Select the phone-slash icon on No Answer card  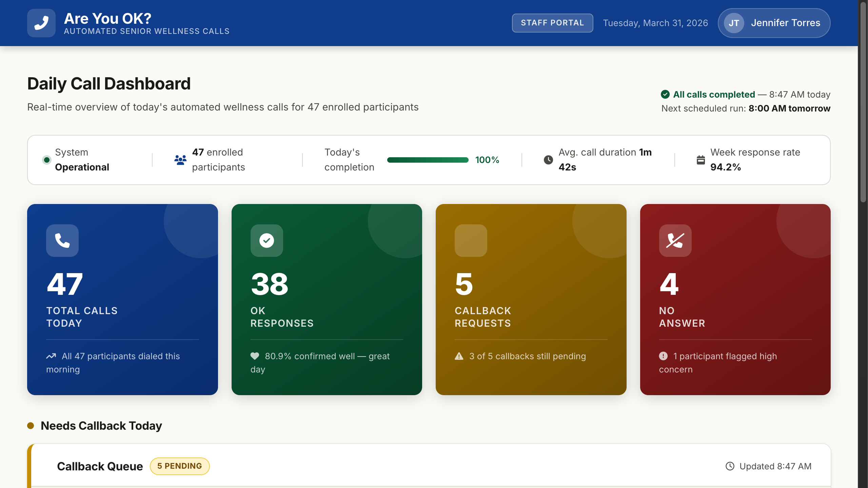[x=675, y=241]
